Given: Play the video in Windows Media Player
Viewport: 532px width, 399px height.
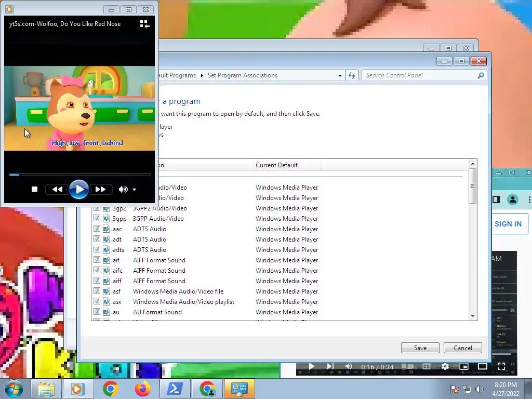Looking at the screenshot, I should click(x=79, y=189).
